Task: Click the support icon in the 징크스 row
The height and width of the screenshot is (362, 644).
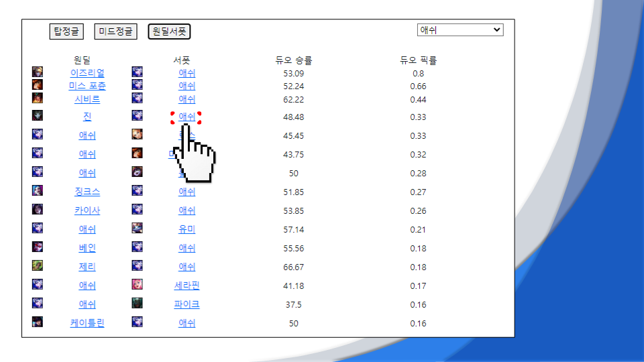Action: coord(137,190)
